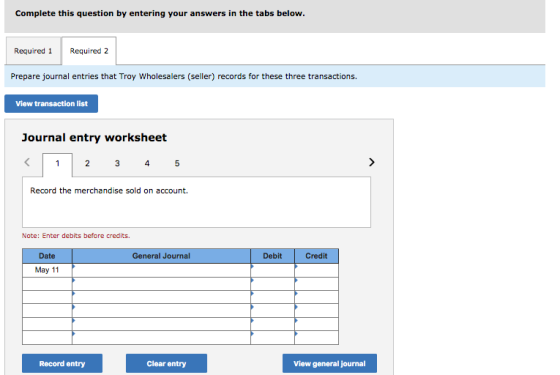560x375 pixels.
Task: Click the Credit cell in the last row
Action: tap(316, 338)
